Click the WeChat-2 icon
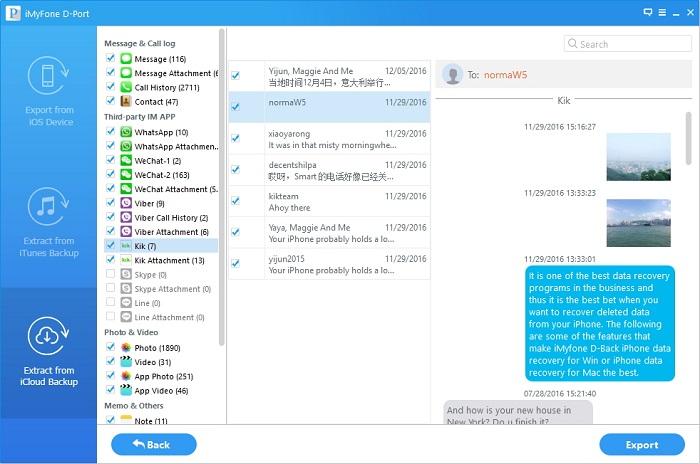 (x=126, y=175)
